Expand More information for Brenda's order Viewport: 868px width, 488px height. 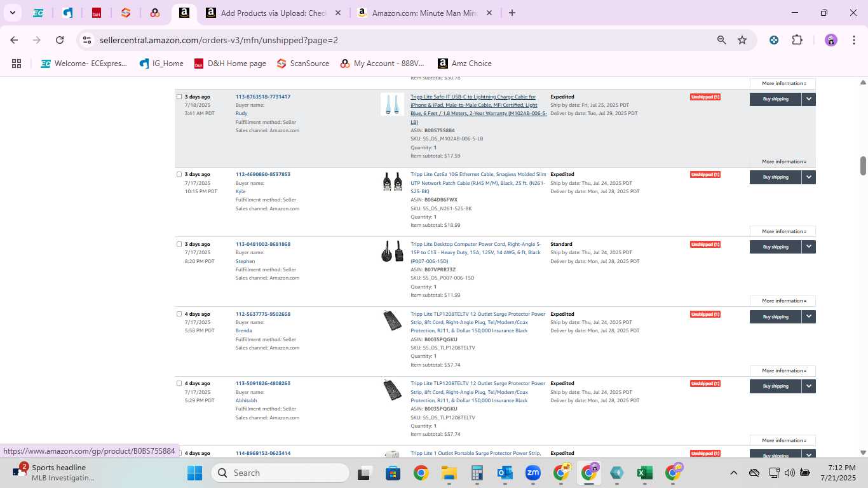pyautogui.click(x=783, y=370)
